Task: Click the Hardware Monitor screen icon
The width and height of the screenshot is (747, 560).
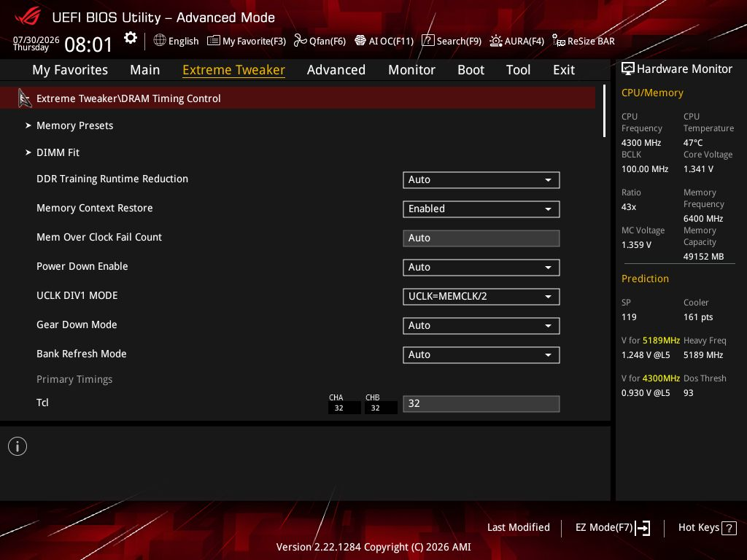Action: (628, 69)
